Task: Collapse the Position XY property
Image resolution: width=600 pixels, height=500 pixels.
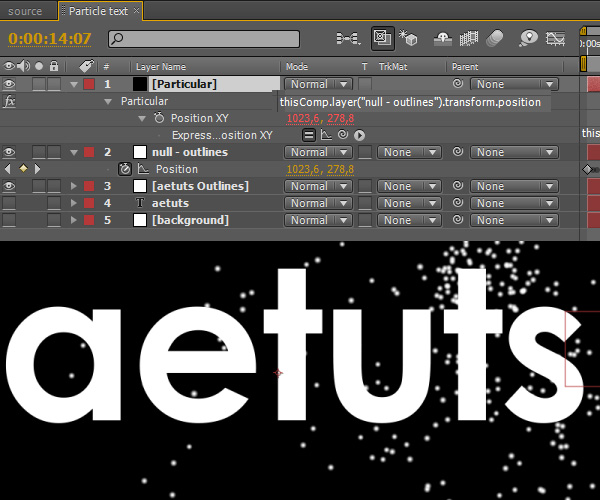Action: 142,119
